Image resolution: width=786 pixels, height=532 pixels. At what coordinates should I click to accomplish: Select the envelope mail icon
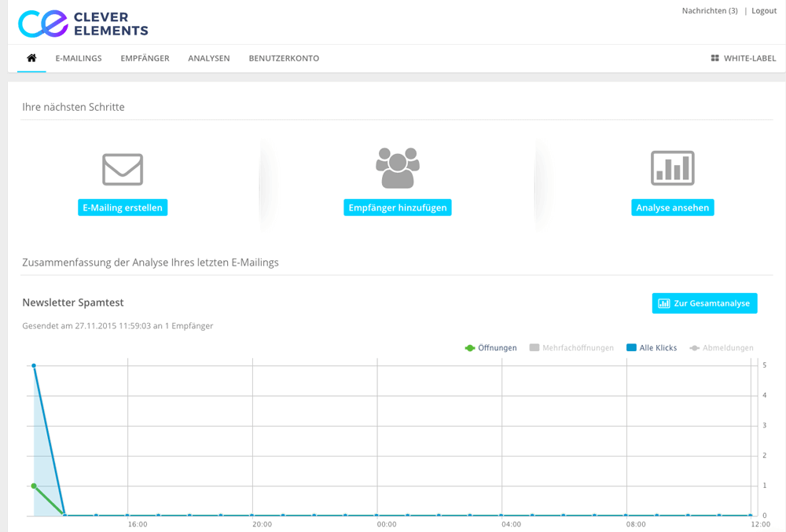(x=123, y=169)
